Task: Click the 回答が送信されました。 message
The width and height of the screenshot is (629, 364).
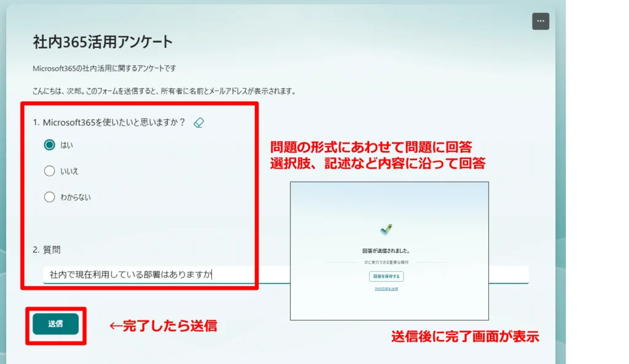Action: pos(386,251)
